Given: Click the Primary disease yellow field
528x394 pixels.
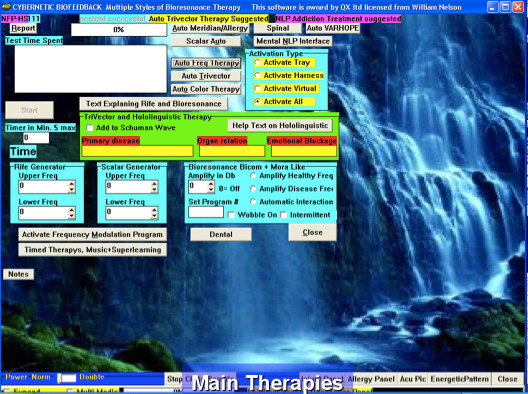Looking at the screenshot, I should pos(137,151).
